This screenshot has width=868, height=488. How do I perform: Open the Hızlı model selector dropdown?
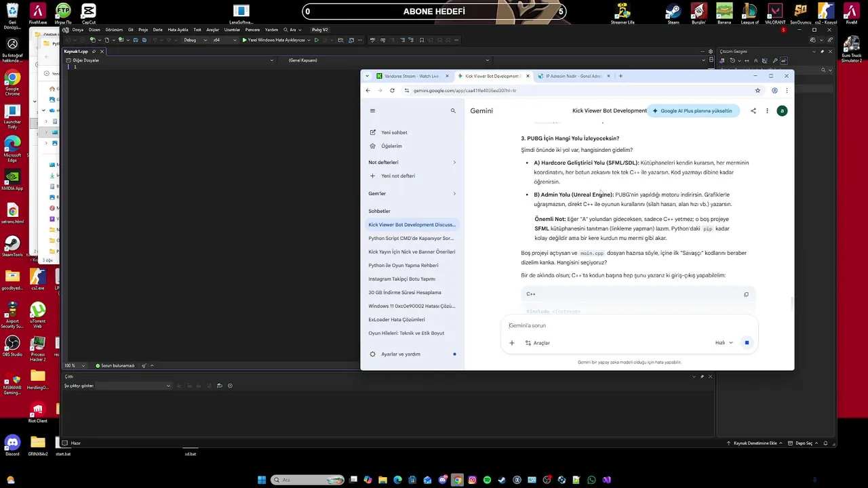pos(724,343)
